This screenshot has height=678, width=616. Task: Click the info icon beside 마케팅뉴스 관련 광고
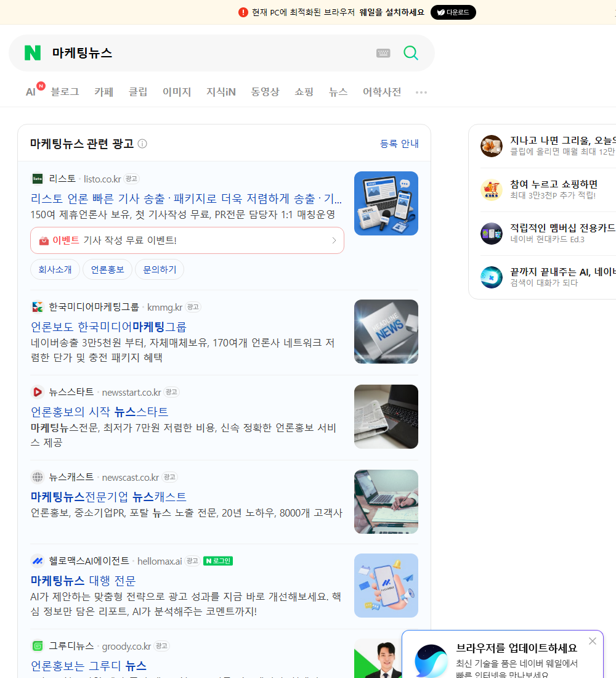click(x=142, y=144)
